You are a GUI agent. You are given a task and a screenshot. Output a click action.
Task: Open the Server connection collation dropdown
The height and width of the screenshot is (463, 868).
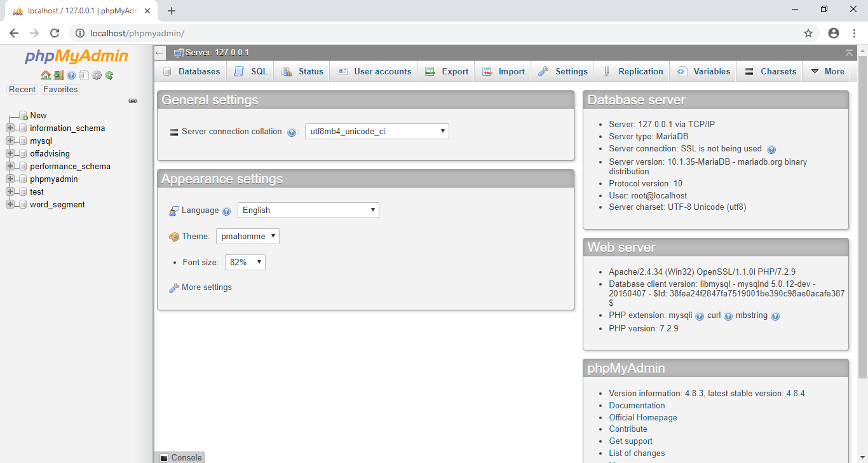click(x=377, y=132)
